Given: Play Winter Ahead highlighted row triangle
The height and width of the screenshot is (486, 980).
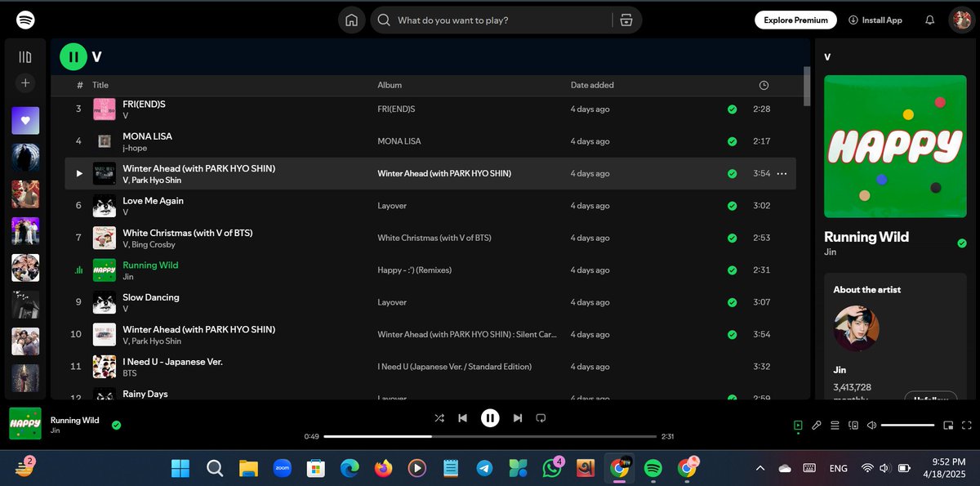Looking at the screenshot, I should pyautogui.click(x=79, y=173).
